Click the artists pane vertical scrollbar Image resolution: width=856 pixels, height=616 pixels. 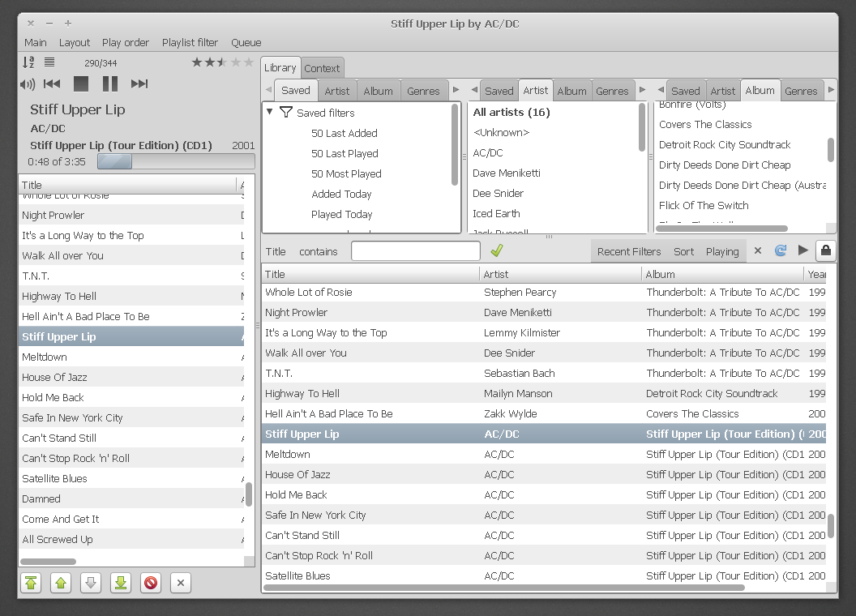[642, 127]
